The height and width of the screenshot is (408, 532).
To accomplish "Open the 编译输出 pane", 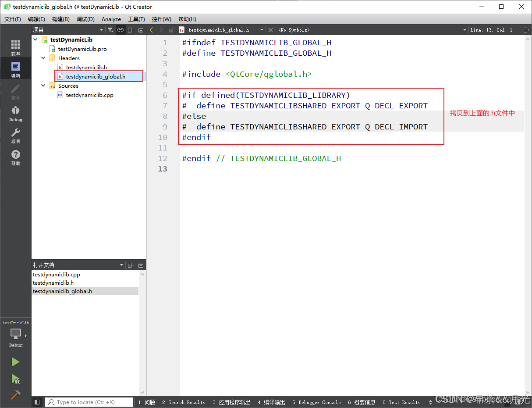I will click(x=271, y=402).
